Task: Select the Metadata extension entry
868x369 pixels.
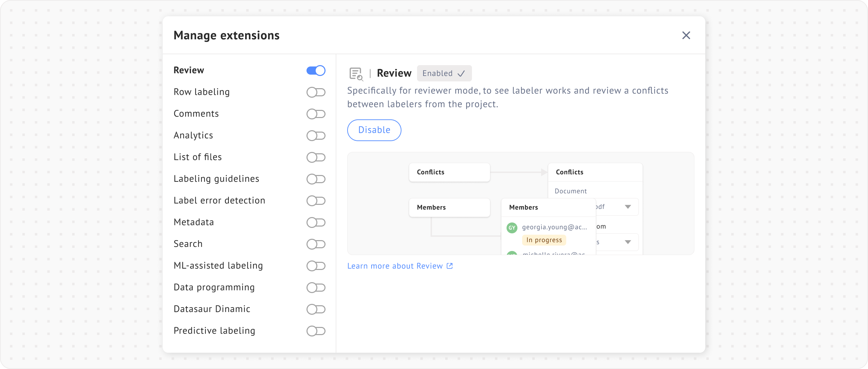Action: click(194, 222)
